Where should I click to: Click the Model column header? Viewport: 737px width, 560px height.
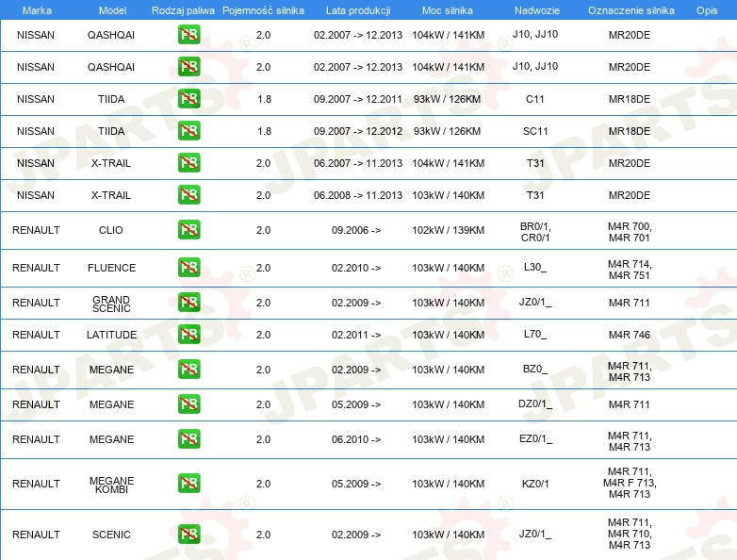pyautogui.click(x=111, y=10)
